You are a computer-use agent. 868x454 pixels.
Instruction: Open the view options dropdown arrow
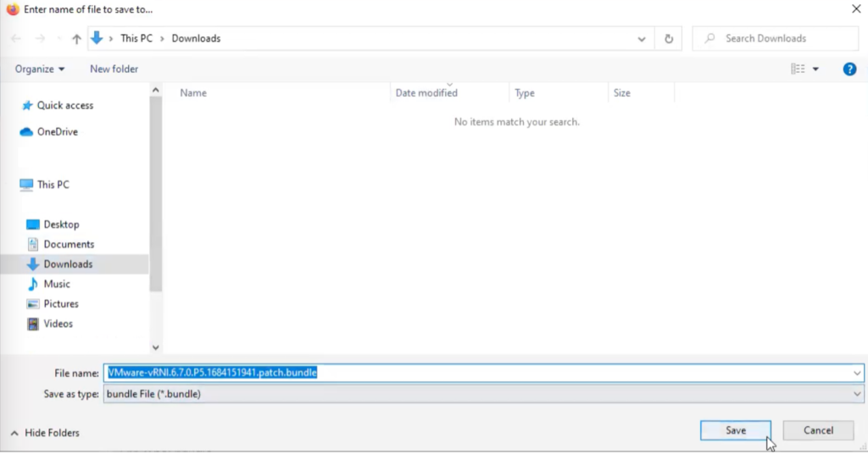pyautogui.click(x=815, y=69)
